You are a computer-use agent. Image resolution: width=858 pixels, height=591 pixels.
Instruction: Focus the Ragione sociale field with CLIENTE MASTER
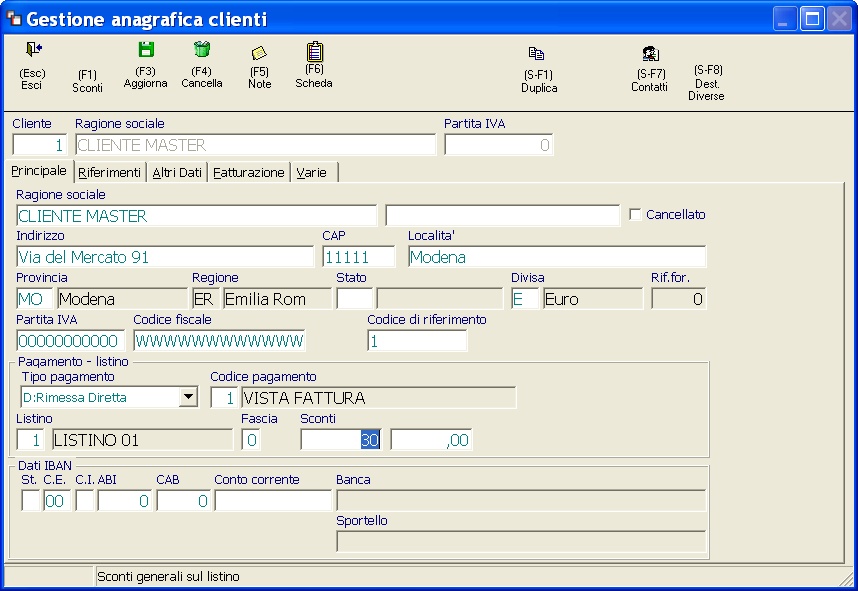196,216
